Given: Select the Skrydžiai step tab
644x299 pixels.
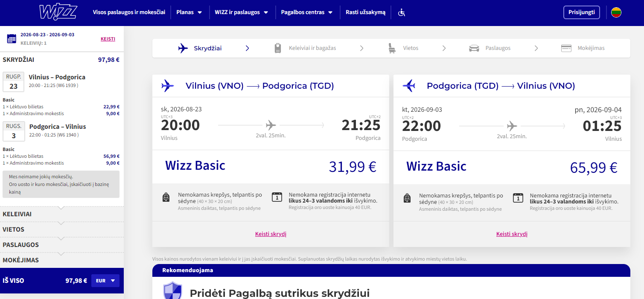Looking at the screenshot, I should pos(200,48).
